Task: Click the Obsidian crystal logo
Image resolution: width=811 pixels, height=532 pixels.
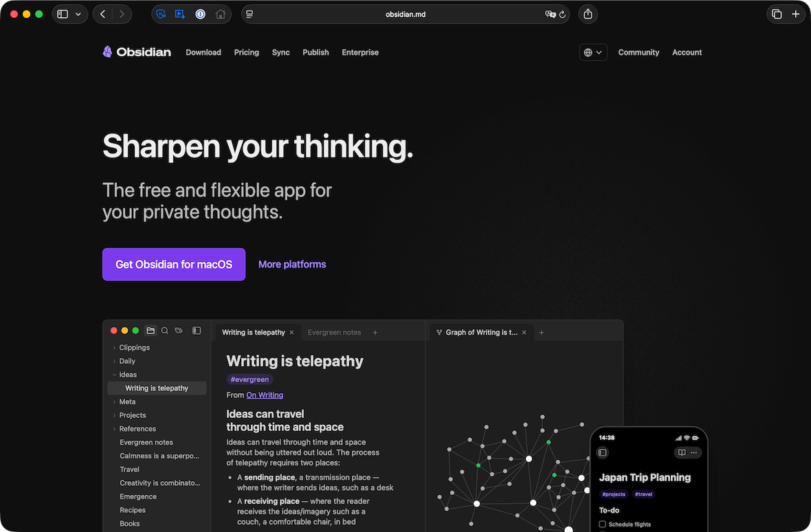Action: pyautogui.click(x=107, y=52)
